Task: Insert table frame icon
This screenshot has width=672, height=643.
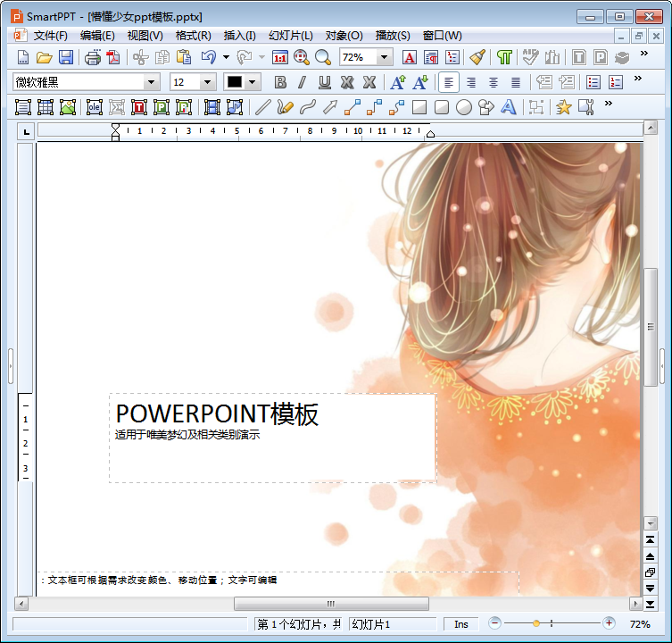Action: click(46, 107)
